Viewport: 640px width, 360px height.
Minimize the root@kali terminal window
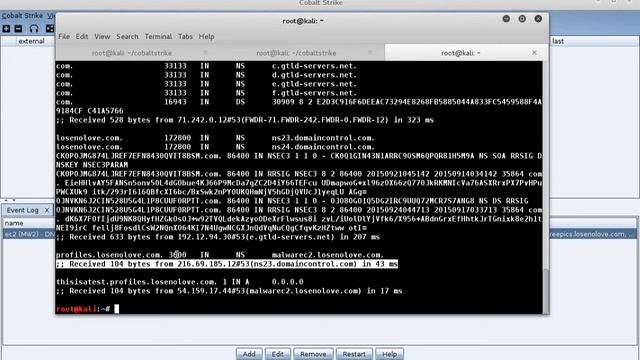tap(506, 19)
